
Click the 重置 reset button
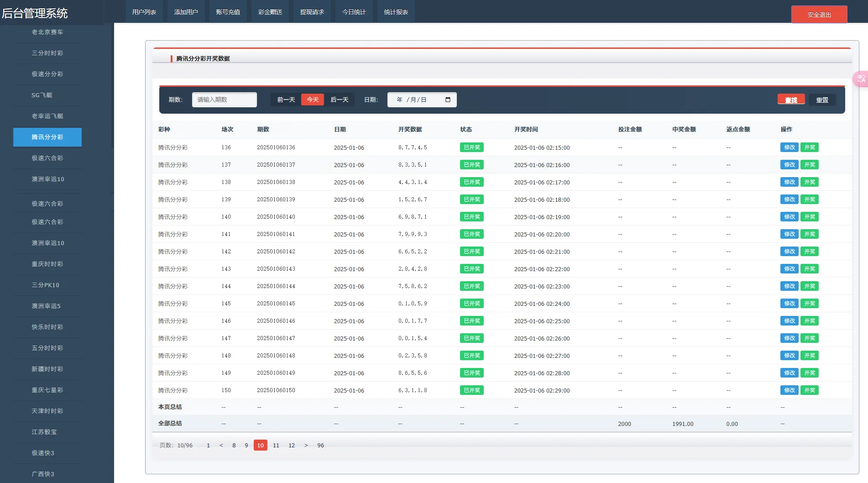(822, 100)
